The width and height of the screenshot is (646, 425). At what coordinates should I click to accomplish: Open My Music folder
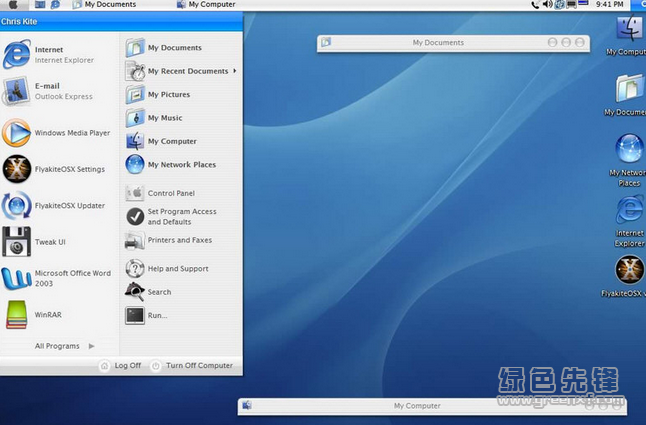coord(154,118)
